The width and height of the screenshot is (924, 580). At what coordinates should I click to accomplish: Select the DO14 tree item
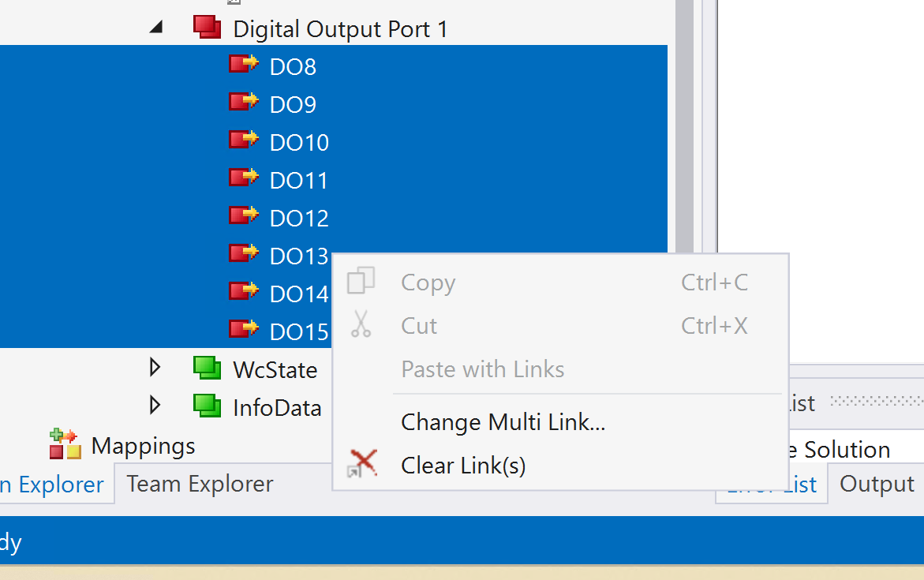pyautogui.click(x=298, y=294)
